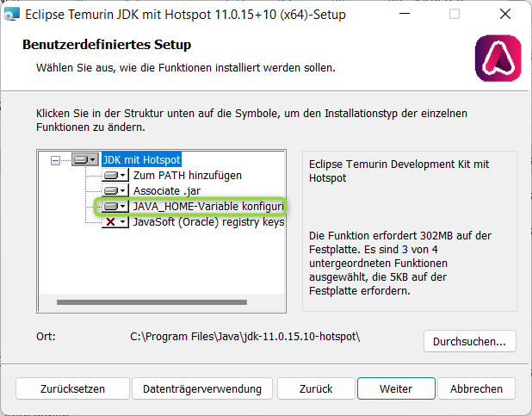This screenshot has height=416, width=532.
Task: Open install-type dropdown for Associate .jar
Action: [x=115, y=191]
